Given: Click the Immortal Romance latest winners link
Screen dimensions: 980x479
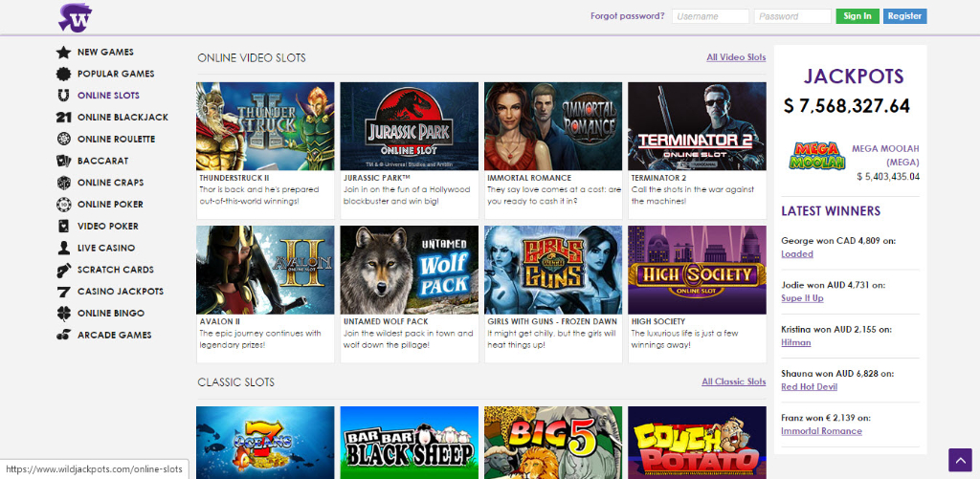Looking at the screenshot, I should click(x=821, y=431).
